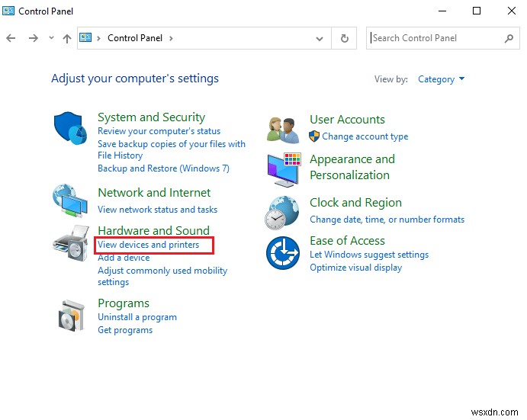Click Uninstall a program
The image size is (527, 420).
137,317
